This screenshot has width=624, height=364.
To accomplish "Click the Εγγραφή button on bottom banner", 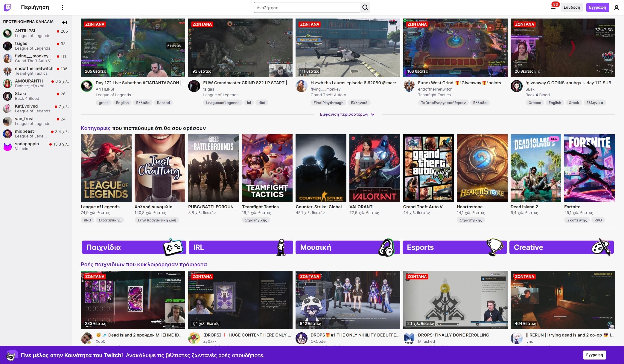I will pos(594,355).
